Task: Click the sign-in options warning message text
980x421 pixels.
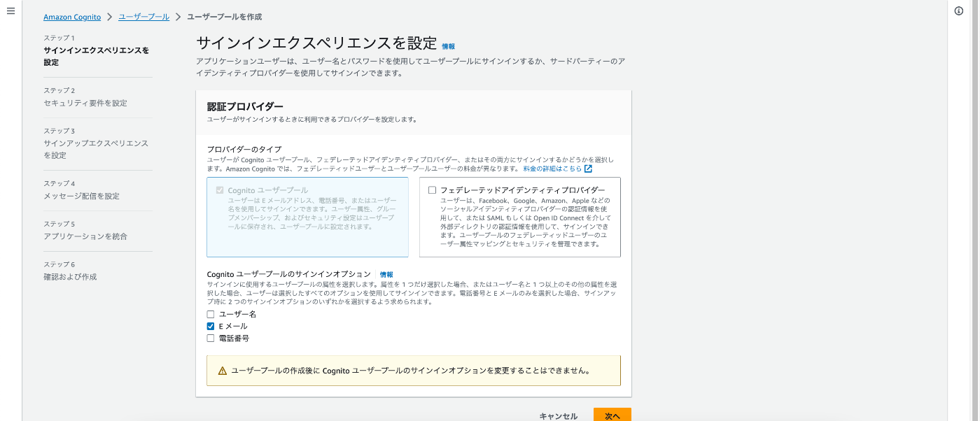Action: (x=410, y=371)
